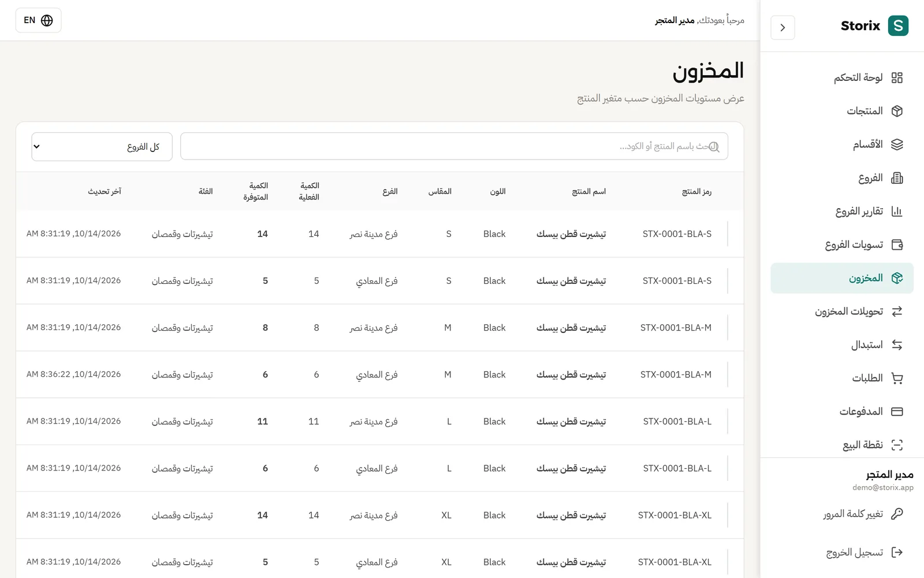Collapse the sidebar with the chevron button

point(783,28)
